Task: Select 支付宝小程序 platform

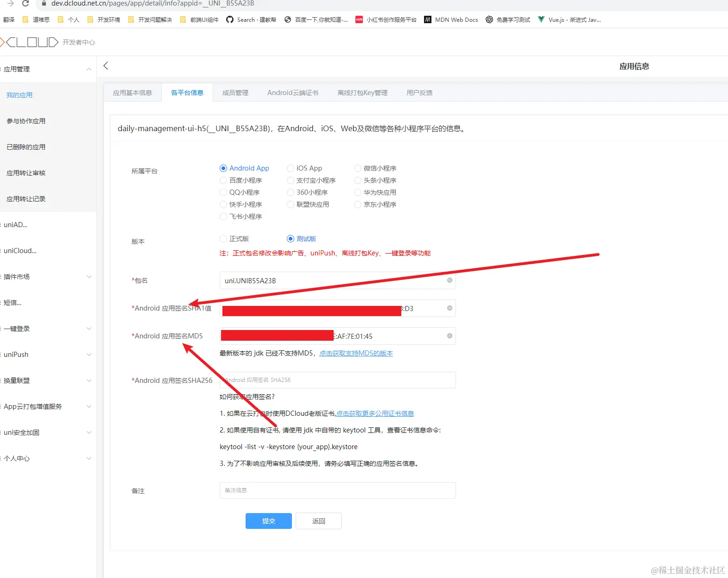Action: 311,180
